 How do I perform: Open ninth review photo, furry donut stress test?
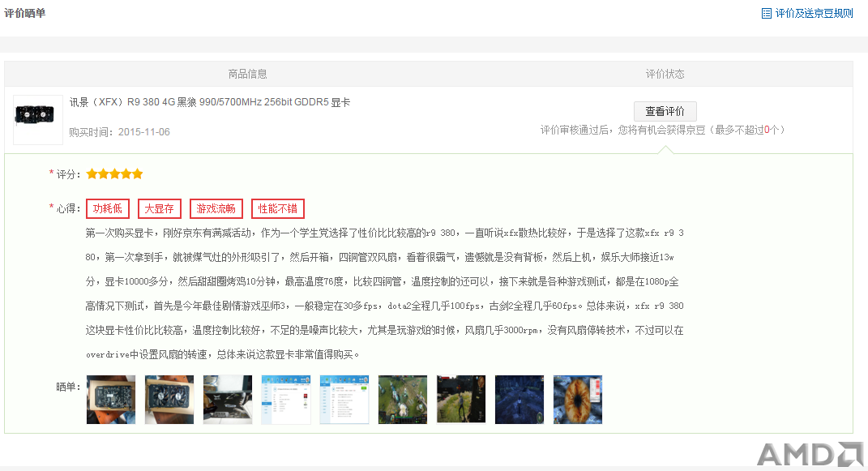[x=578, y=400]
